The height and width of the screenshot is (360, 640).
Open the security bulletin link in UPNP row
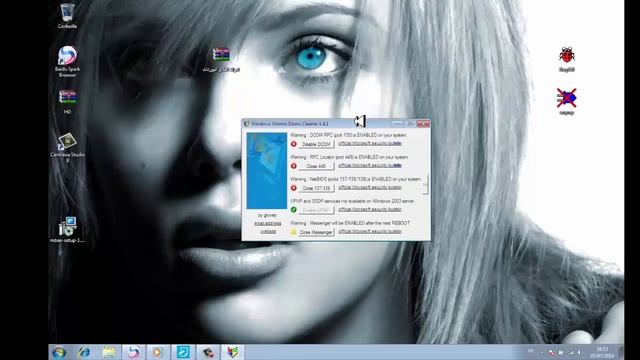click(x=370, y=210)
